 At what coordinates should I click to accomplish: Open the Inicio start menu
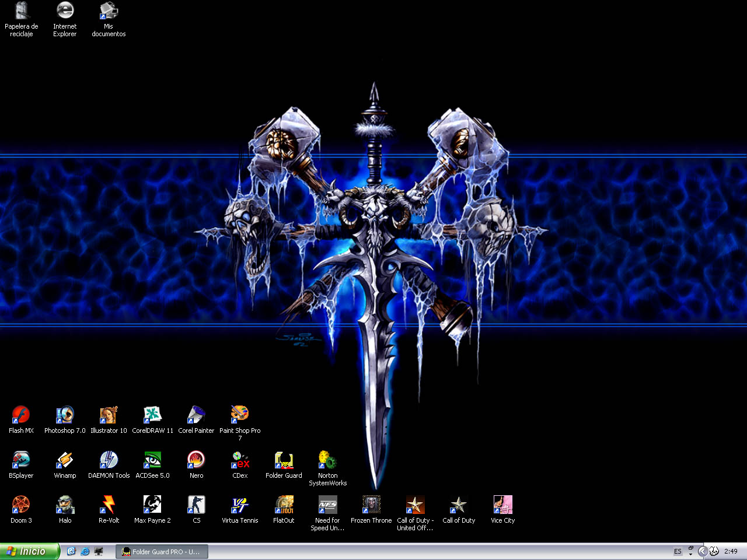pyautogui.click(x=29, y=551)
